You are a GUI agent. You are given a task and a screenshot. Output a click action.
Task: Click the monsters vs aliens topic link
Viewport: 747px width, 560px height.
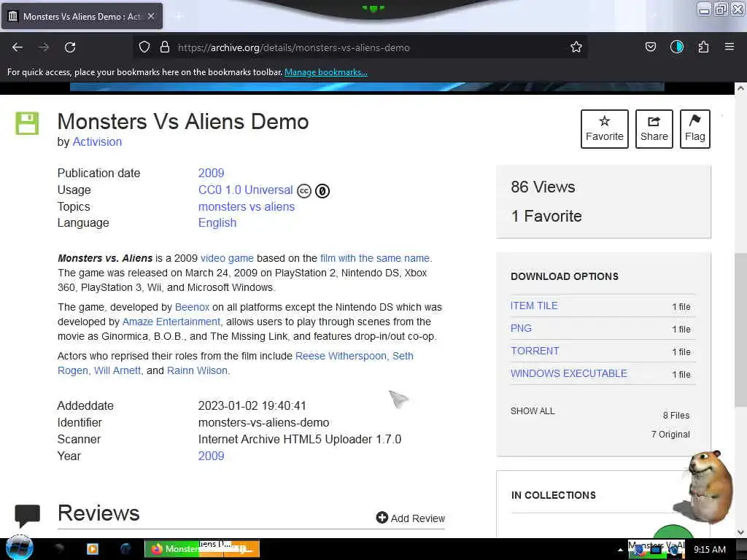247,206
